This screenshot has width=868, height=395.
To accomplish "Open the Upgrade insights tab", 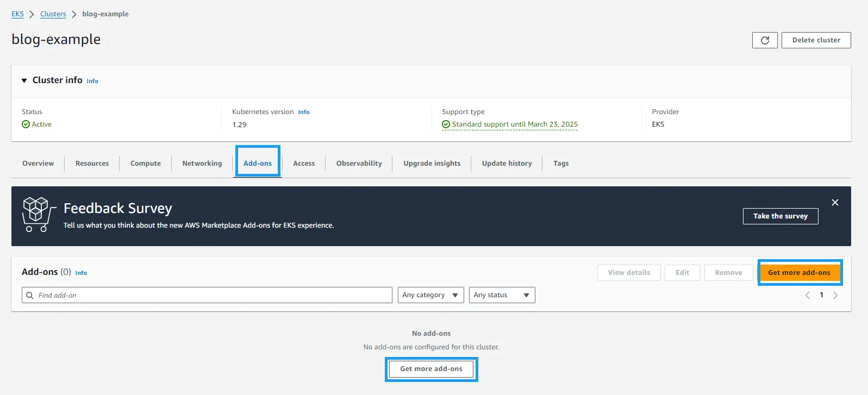I will point(432,164).
